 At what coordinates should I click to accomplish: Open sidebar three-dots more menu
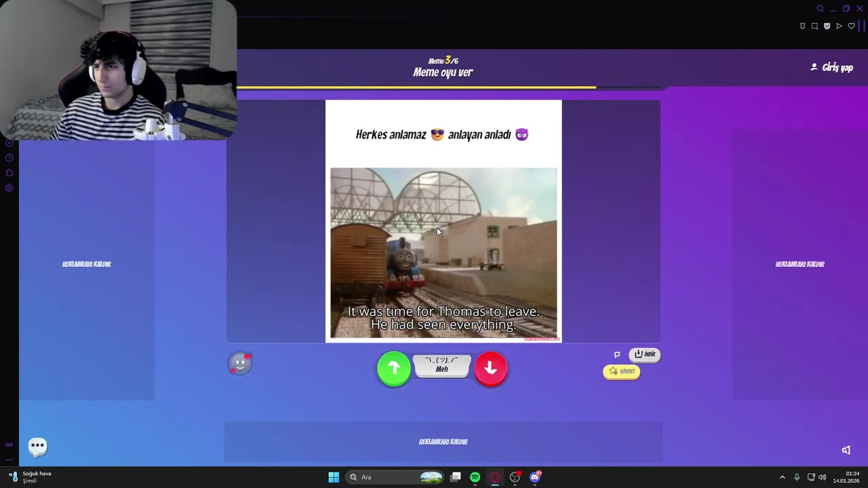pyautogui.click(x=9, y=459)
